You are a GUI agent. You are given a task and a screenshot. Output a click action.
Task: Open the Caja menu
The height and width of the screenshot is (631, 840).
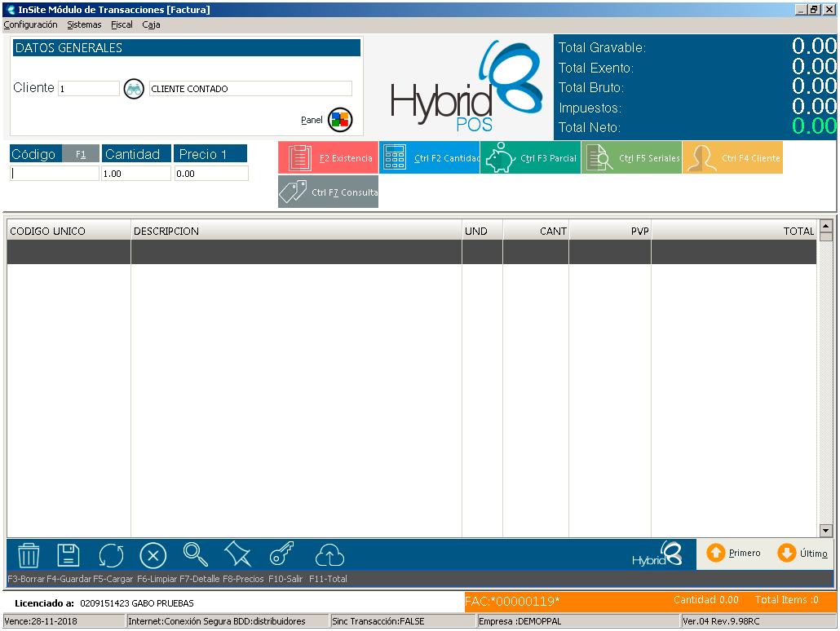[151, 24]
